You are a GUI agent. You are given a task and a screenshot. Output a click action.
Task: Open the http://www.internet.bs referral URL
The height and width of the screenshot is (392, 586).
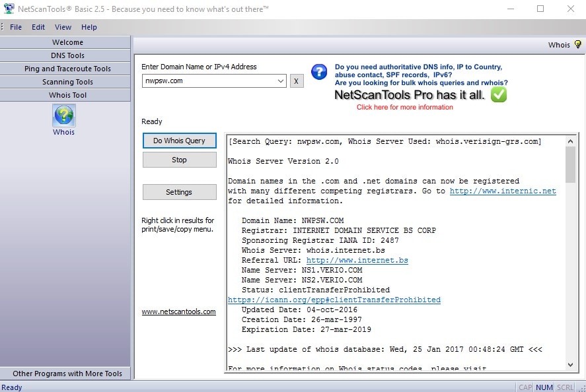[357, 260]
